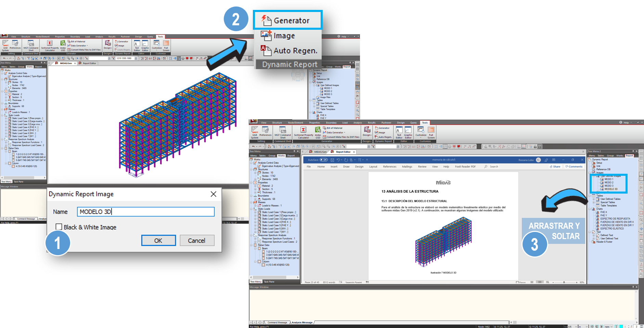
Task: Expand Special Tables in lower-right Report tree
Action: 594,202
